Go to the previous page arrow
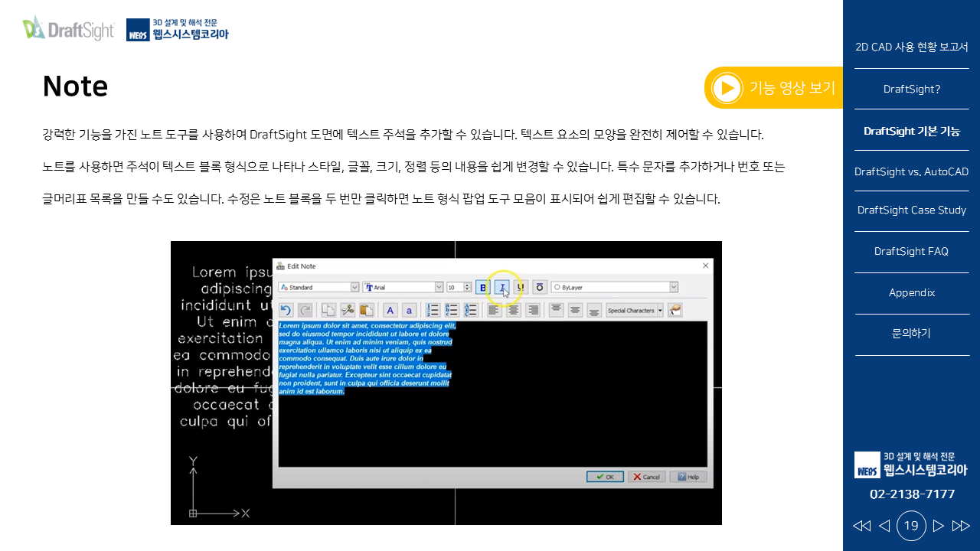The width and height of the screenshot is (980, 551). (x=884, y=526)
